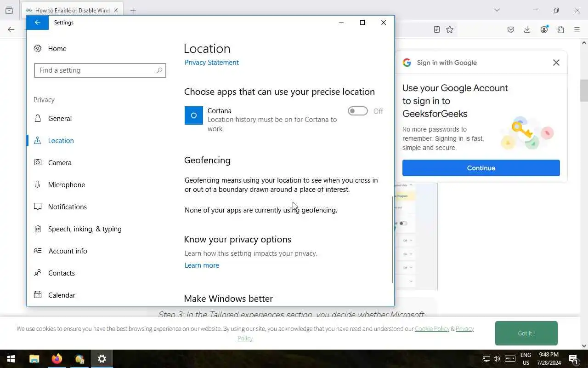Click the search magnifier icon in Settings
This screenshot has height=368, width=588.
click(x=159, y=70)
